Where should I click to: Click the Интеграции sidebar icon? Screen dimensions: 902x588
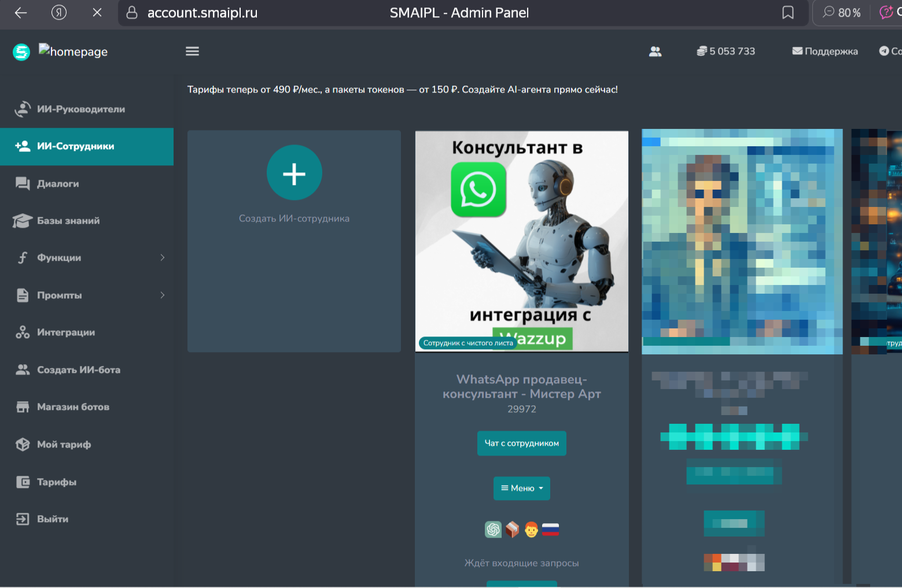coord(23,332)
